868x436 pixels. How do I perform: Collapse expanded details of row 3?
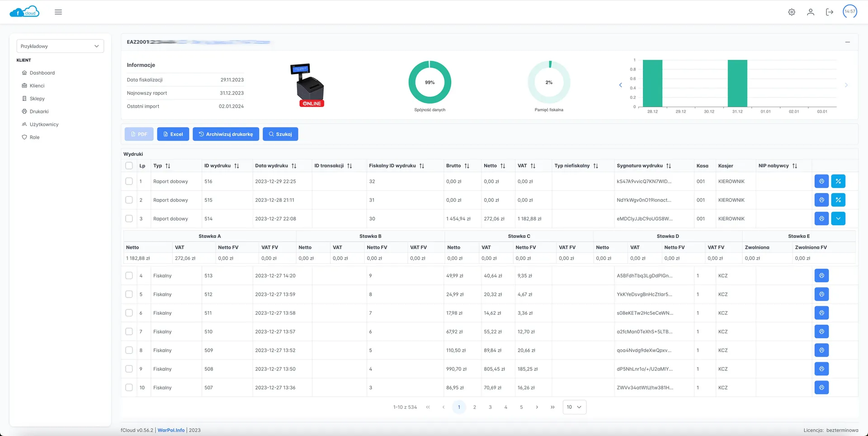(838, 218)
